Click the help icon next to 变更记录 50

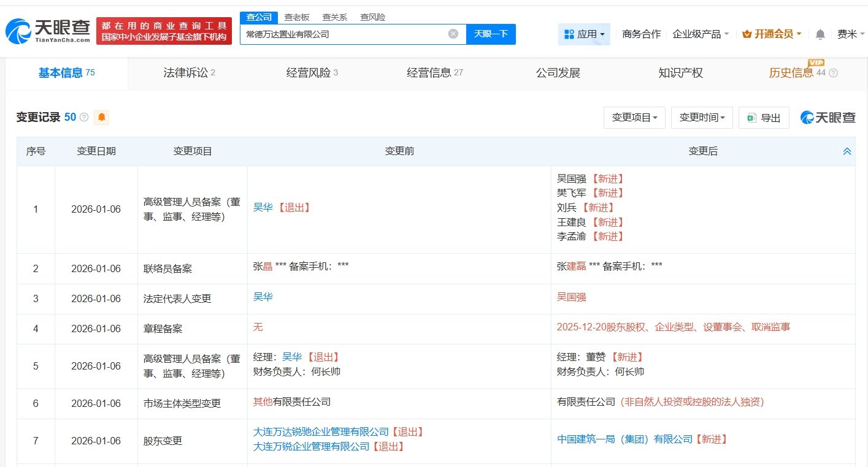tap(84, 117)
